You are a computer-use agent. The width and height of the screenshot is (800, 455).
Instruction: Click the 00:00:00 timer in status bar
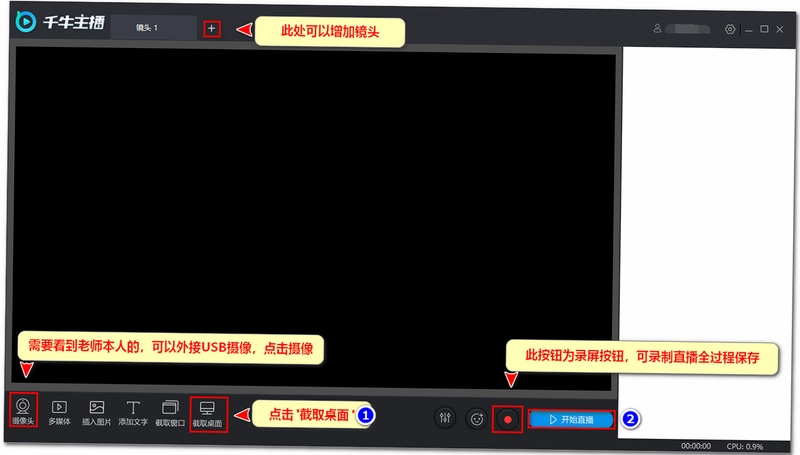[x=696, y=446]
